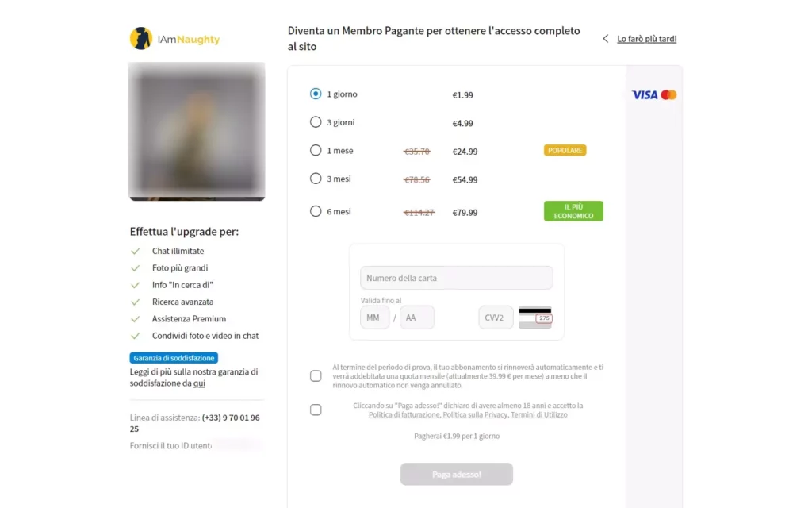Select the 3 giorni plan
The width and height of the screenshot is (812, 508).
point(316,121)
